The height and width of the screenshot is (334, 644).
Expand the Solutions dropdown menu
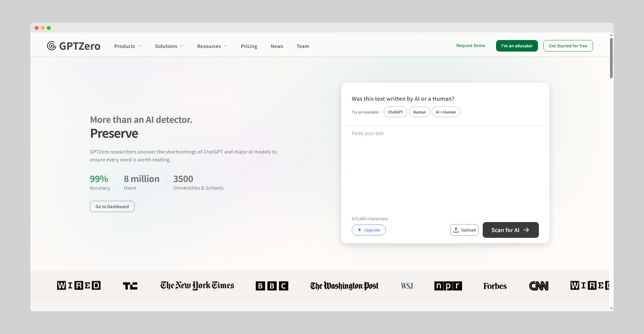point(169,46)
